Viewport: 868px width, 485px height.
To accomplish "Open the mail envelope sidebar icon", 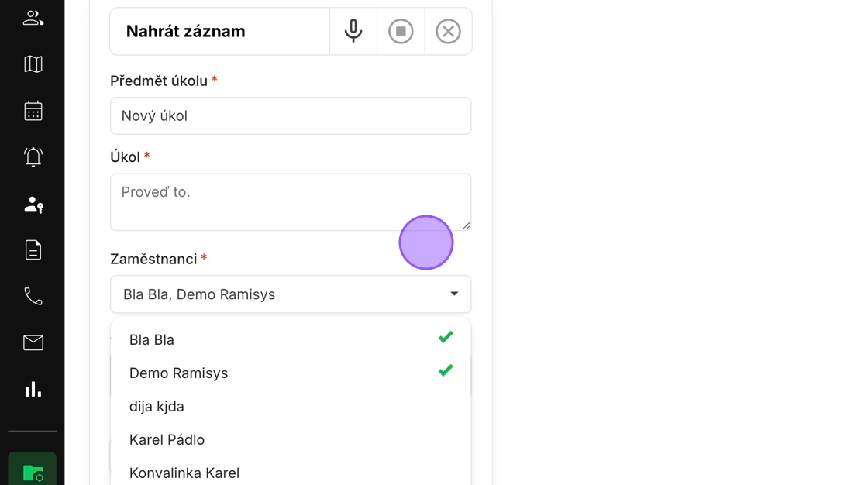I will pos(33,342).
